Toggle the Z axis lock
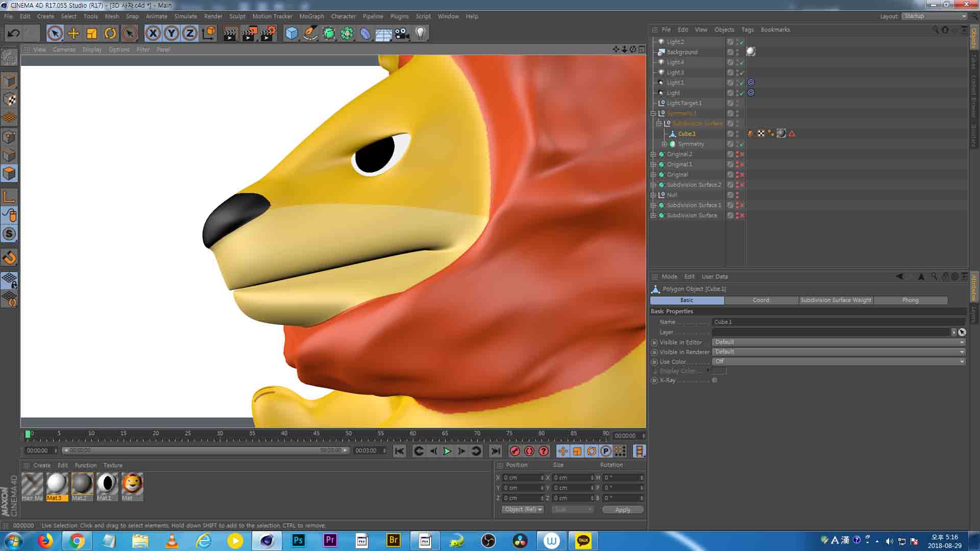Viewport: 980px width, 551px height. coord(190,34)
